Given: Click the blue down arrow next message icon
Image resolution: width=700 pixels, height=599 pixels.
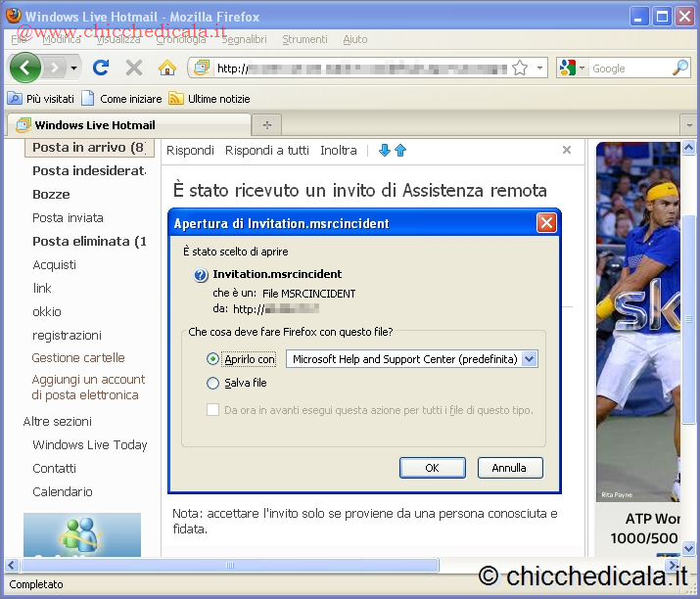Looking at the screenshot, I should (x=385, y=150).
